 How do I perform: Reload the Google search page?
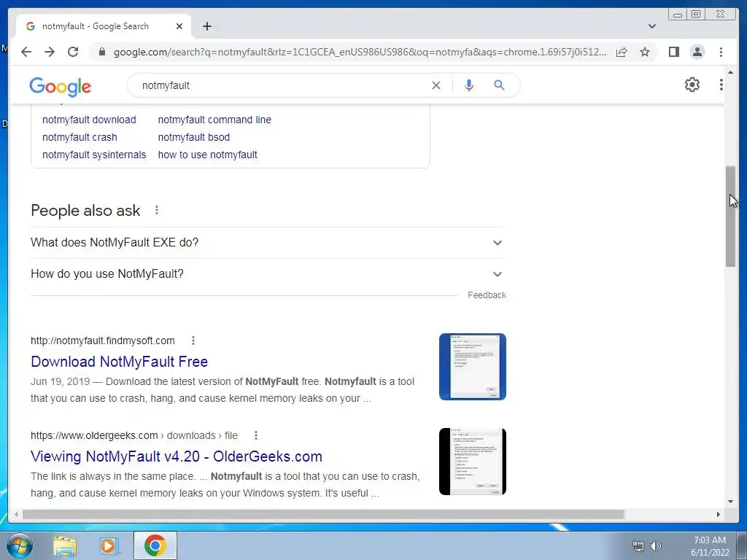pyautogui.click(x=73, y=52)
